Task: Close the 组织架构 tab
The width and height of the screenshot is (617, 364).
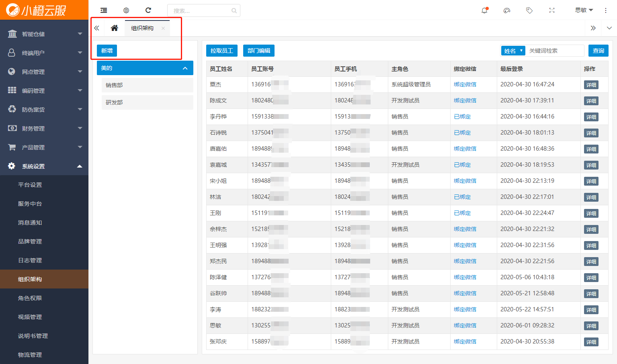Action: click(x=163, y=28)
